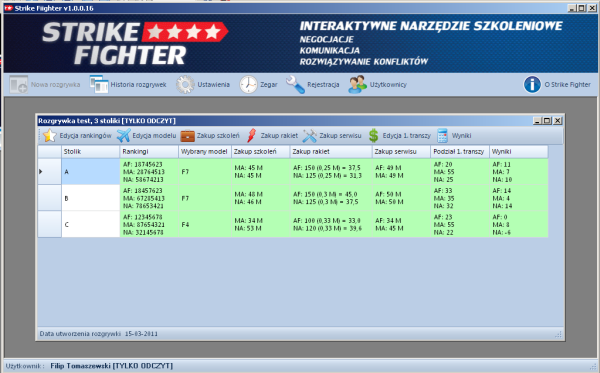Click the Zakup rakiet rocket icon

(251, 135)
